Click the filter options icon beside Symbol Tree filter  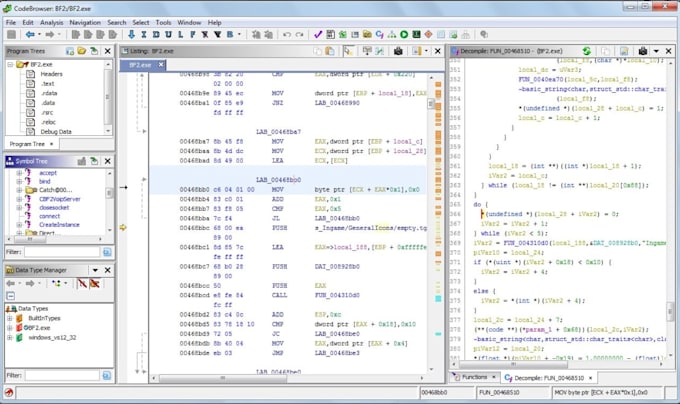pyautogui.click(x=107, y=252)
